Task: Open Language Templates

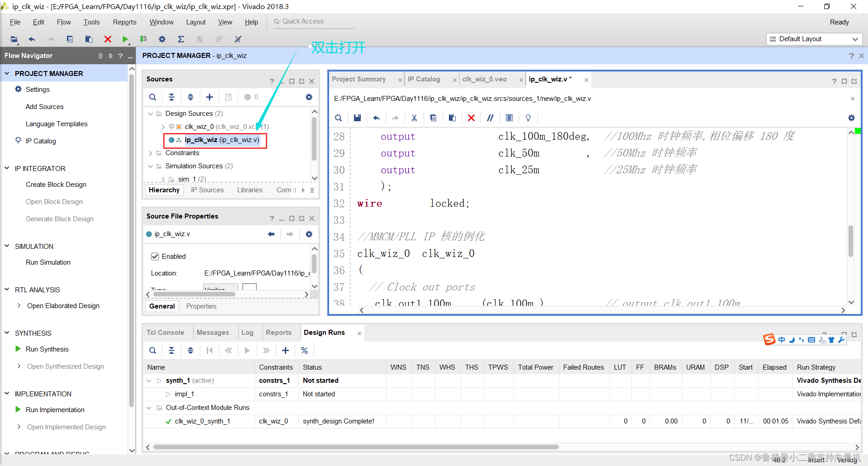Action: pos(57,124)
